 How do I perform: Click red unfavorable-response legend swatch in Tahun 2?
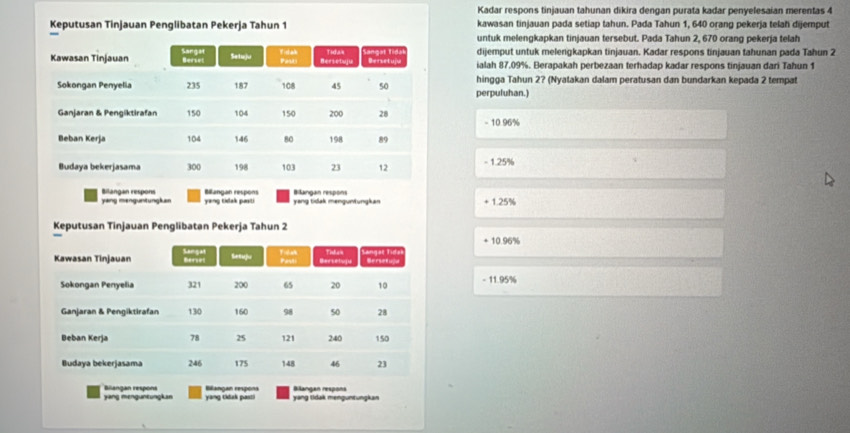click(284, 392)
